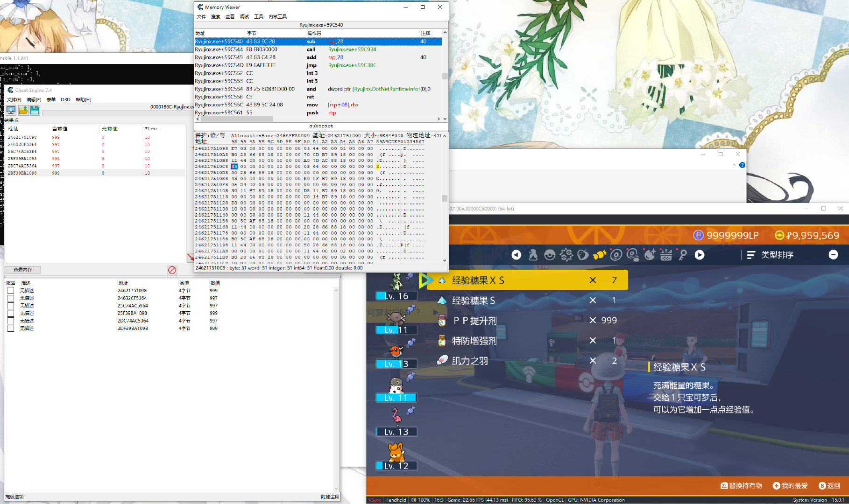Image resolution: width=849 pixels, height=504 pixels.
Task: Click the red clear address list icon
Action: pyautogui.click(x=172, y=270)
